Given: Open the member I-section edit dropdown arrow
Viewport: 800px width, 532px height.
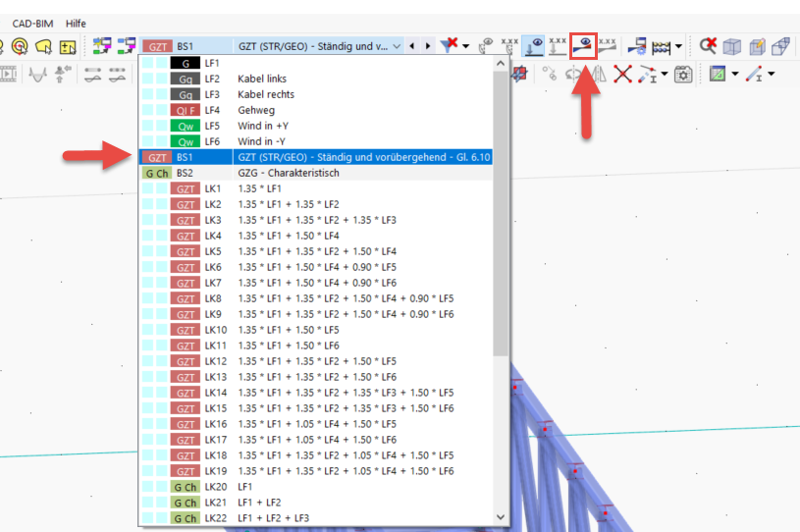Looking at the screenshot, I should pyautogui.click(x=665, y=75).
